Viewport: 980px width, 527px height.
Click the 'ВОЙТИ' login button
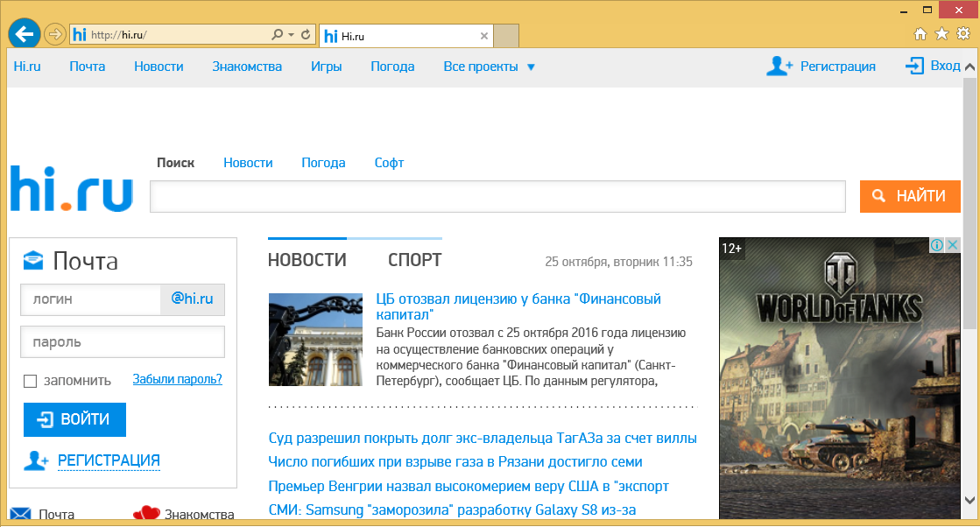coord(74,419)
